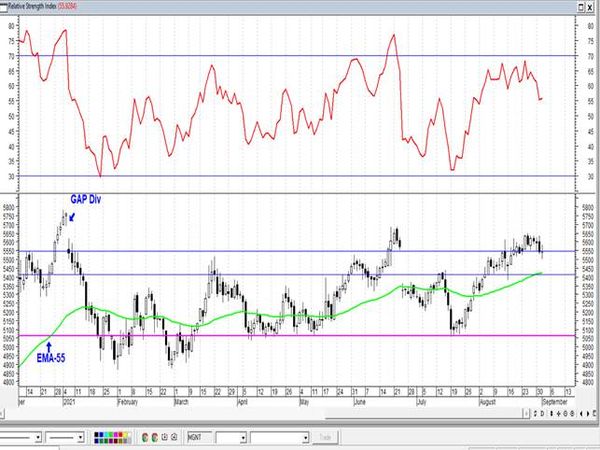Close the Relative Strength Index pane

[590, 7]
